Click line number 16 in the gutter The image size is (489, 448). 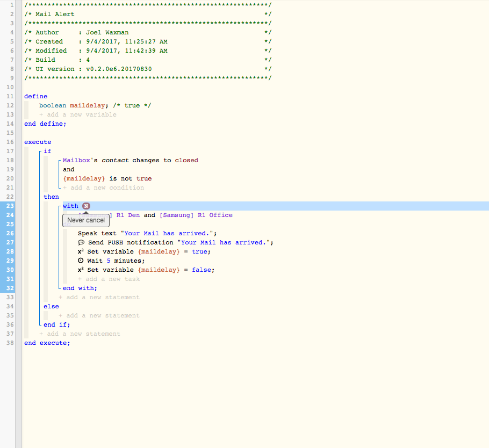tap(10, 142)
